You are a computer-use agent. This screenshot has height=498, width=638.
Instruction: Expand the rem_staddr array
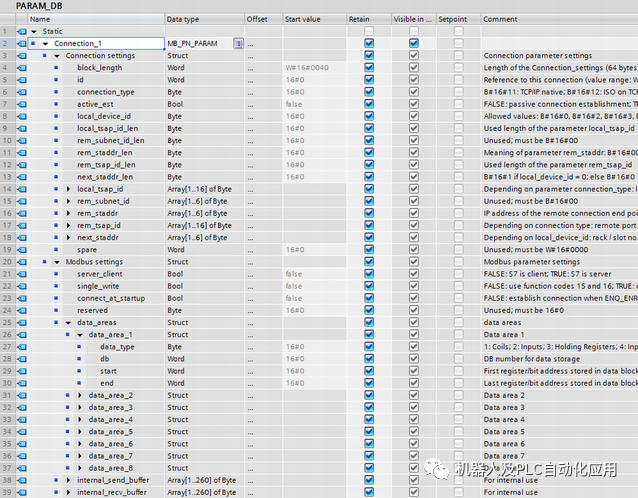68,213
